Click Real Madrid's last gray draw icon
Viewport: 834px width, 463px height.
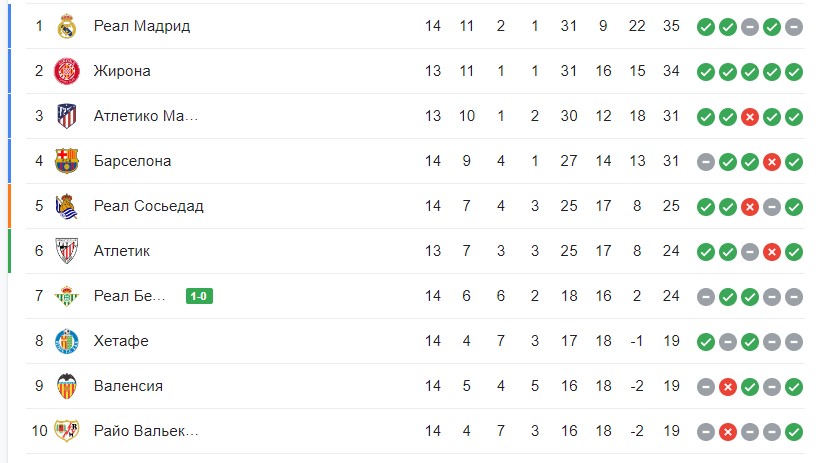point(794,27)
